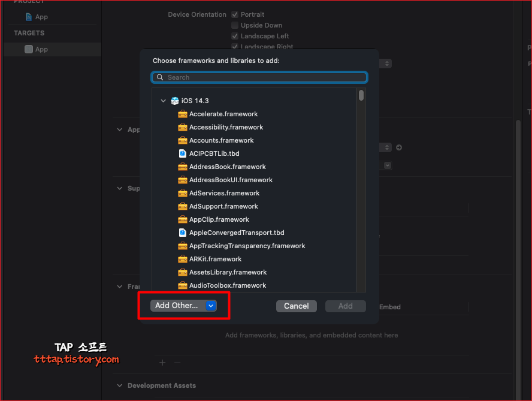
Task: Open the Add Other dropdown arrow
Action: point(211,306)
